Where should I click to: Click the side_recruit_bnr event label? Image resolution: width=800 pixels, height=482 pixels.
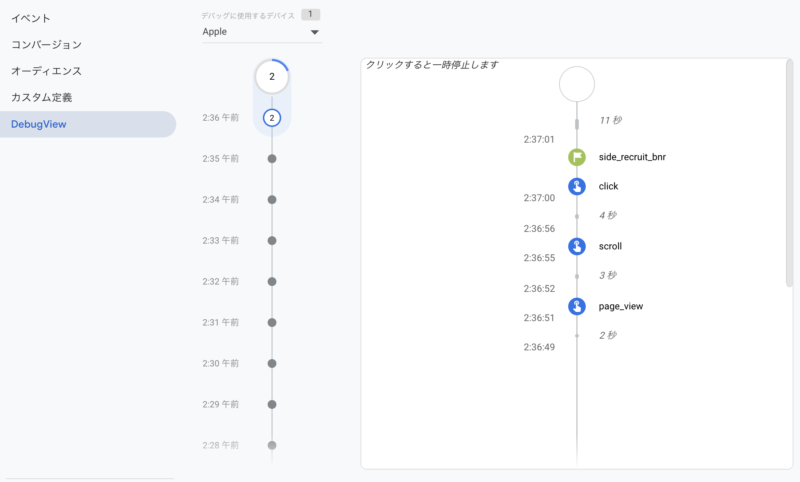click(x=632, y=157)
